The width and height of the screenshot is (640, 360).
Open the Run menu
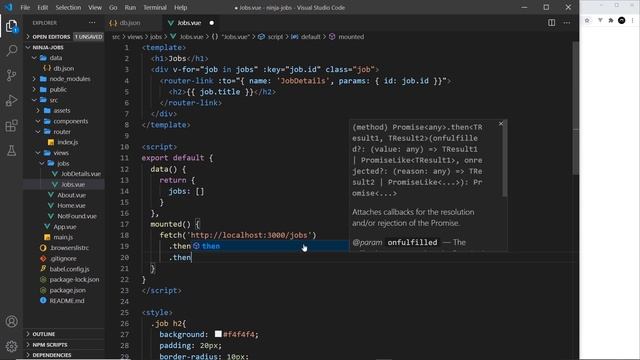tap(130, 7)
